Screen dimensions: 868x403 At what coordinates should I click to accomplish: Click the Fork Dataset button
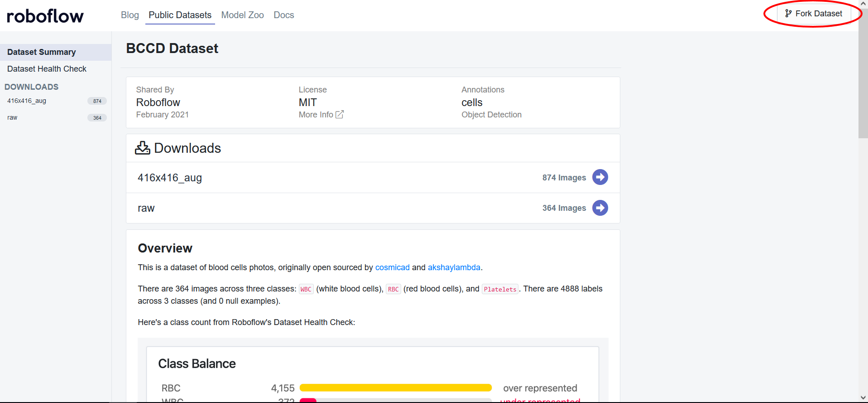814,14
